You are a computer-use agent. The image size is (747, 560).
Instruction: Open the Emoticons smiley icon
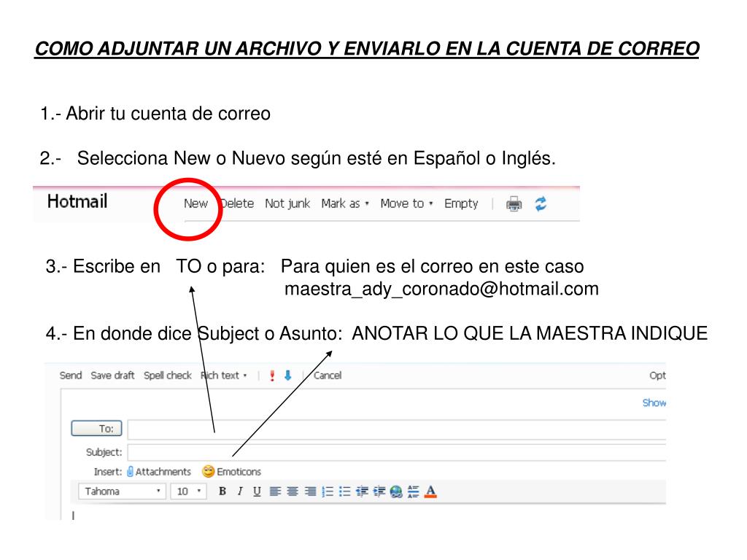coord(209,472)
